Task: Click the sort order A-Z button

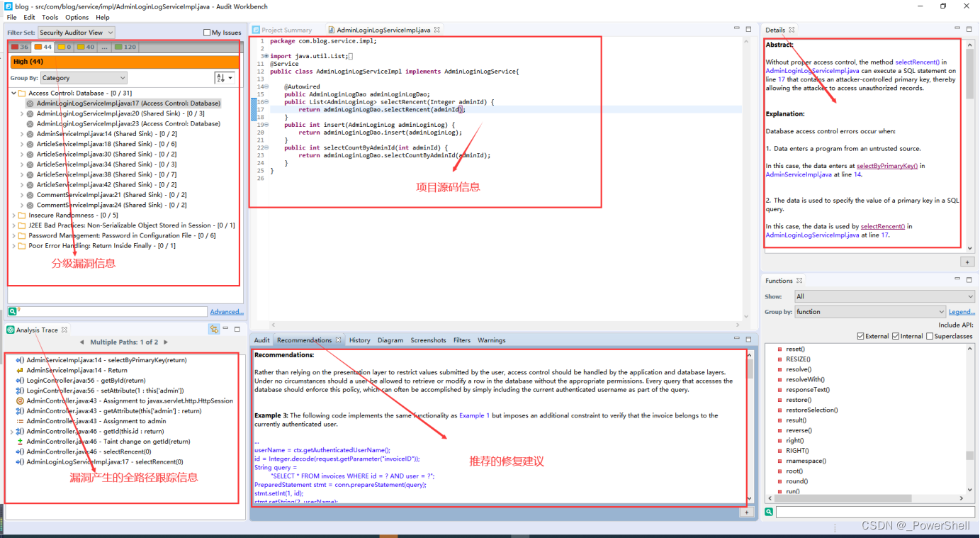Action: click(x=224, y=78)
